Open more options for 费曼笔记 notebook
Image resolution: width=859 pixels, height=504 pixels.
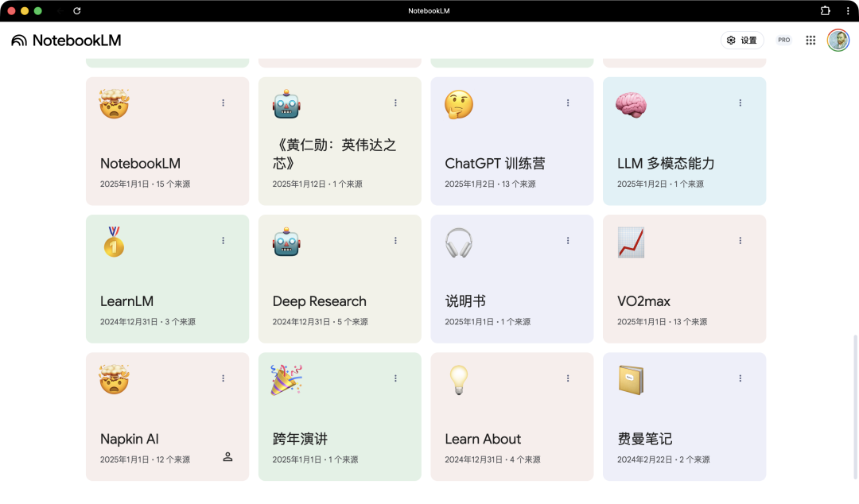[740, 378]
